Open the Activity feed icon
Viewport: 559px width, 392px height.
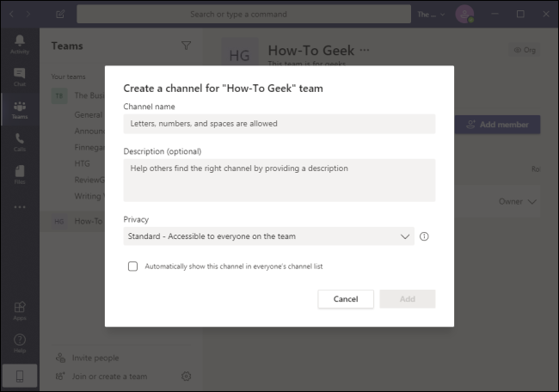click(19, 45)
